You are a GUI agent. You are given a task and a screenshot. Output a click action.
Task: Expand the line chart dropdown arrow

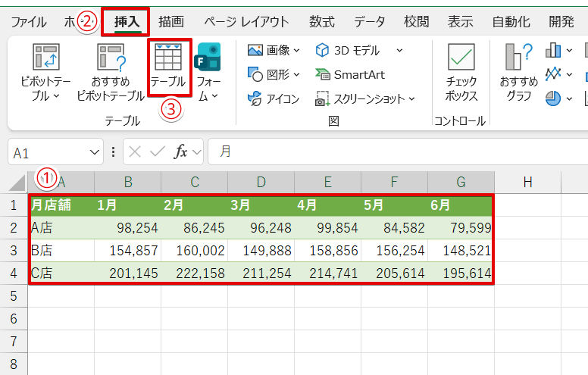pos(569,75)
